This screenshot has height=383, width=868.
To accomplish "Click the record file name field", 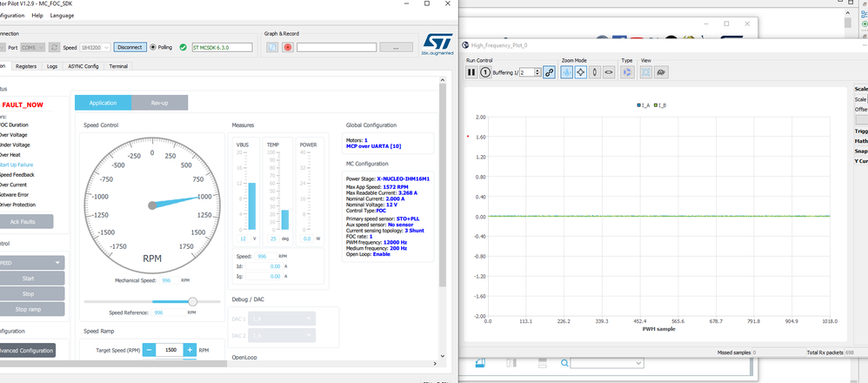I will [336, 48].
